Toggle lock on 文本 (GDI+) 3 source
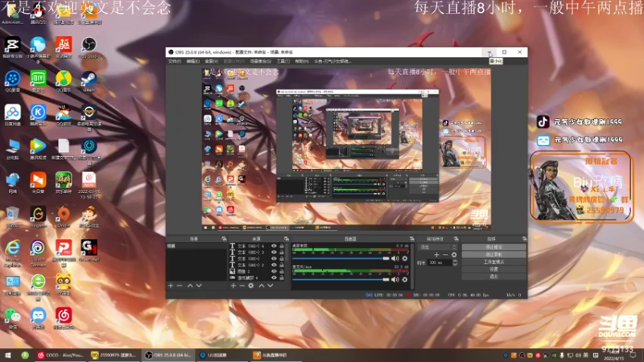644x362 pixels. tap(282, 253)
